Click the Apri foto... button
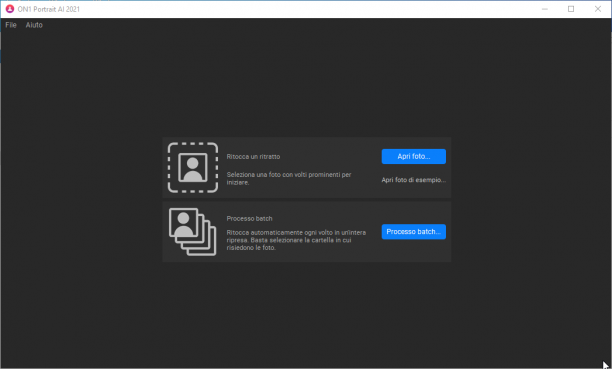612x369 pixels. pos(413,156)
